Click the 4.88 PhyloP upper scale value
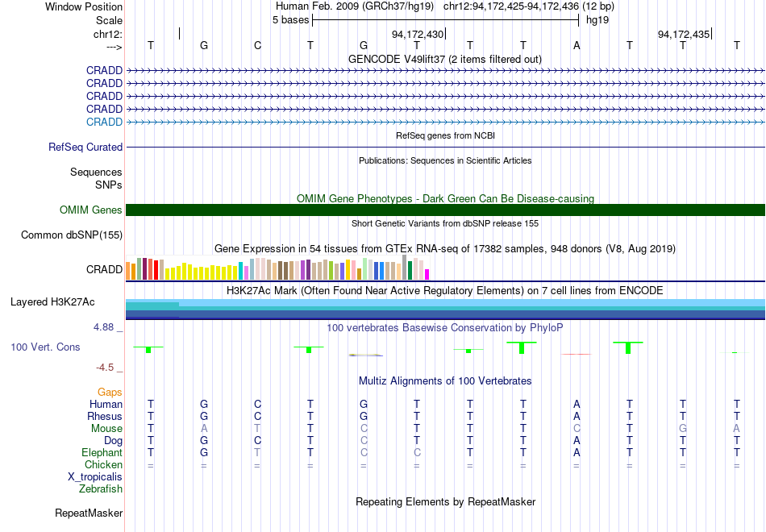766x532 pixels. pyautogui.click(x=104, y=327)
